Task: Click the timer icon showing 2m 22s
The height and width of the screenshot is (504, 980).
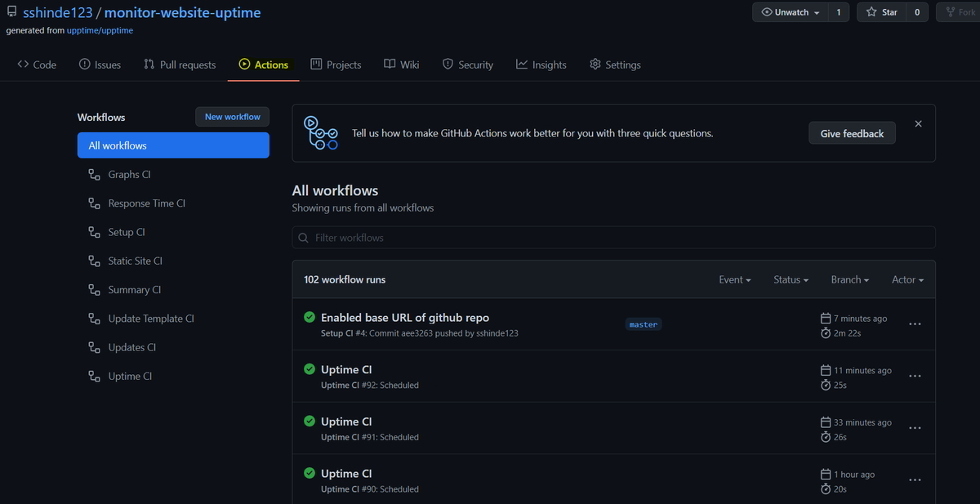Action: 825,332
